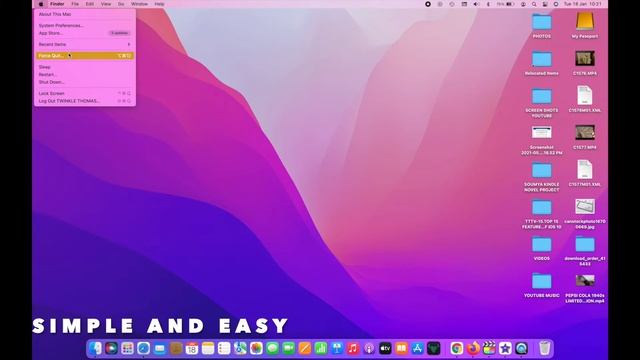The image size is (640, 360).
Task: Expand the Recent Items submenu
Action: point(84,44)
